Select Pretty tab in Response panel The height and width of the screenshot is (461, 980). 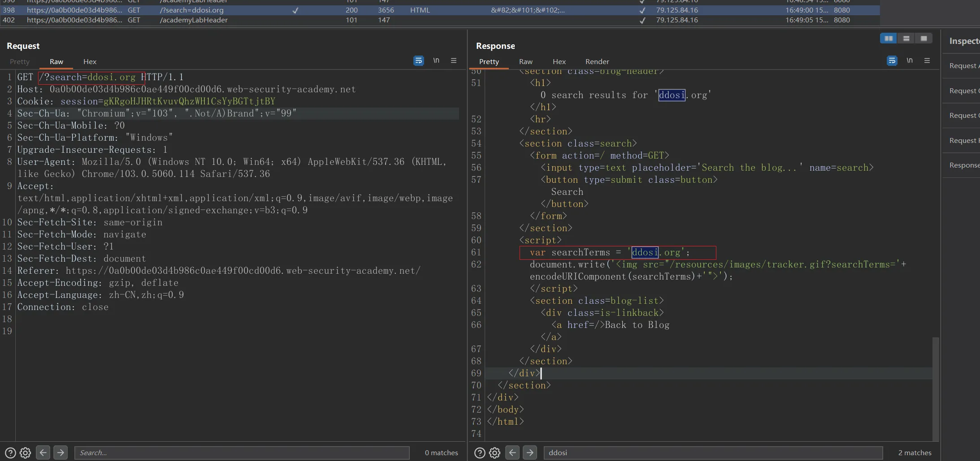coord(489,61)
